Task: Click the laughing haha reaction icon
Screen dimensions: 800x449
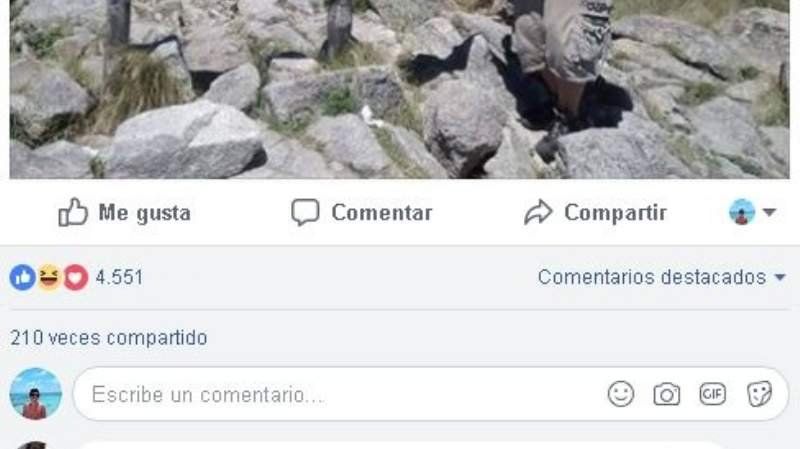Action: pos(49,278)
